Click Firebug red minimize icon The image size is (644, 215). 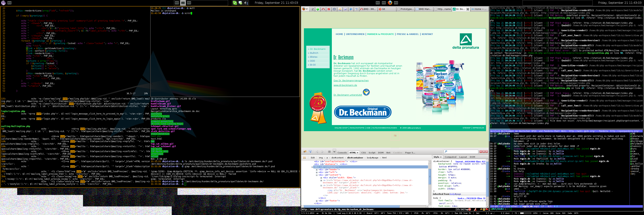[x=481, y=152]
